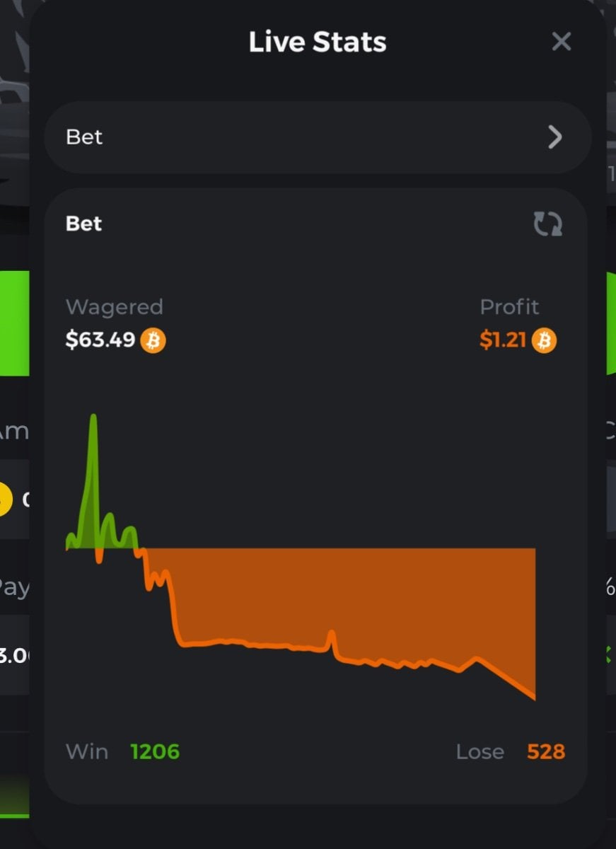Click the Lose label
The image size is (616, 849).
[480, 751]
